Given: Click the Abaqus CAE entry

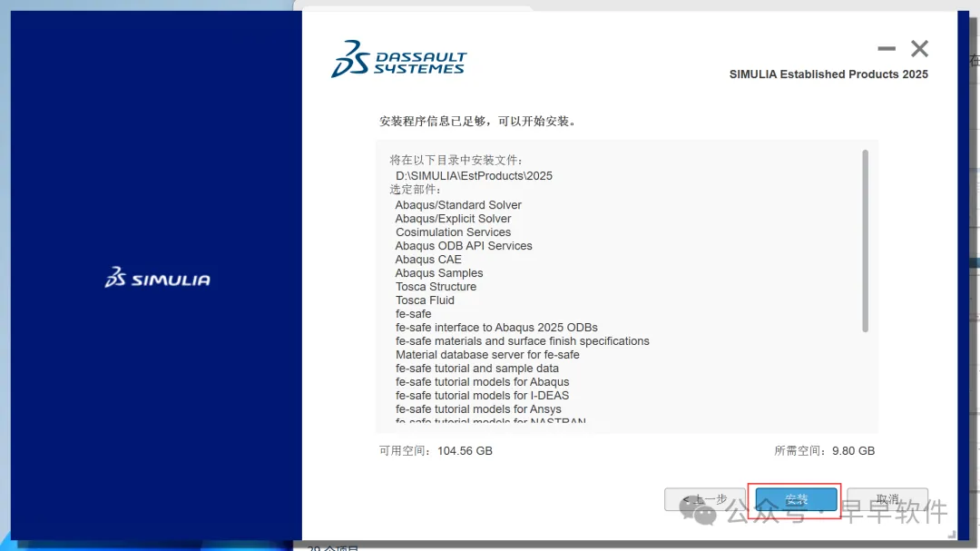Looking at the screenshot, I should tap(428, 260).
